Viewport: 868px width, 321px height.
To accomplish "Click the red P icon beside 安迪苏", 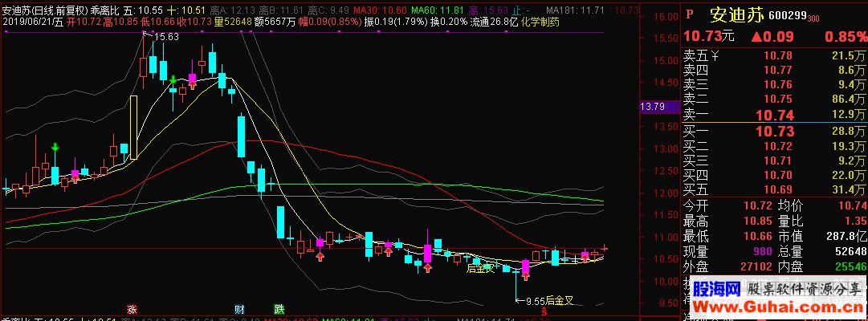I will click(x=690, y=14).
